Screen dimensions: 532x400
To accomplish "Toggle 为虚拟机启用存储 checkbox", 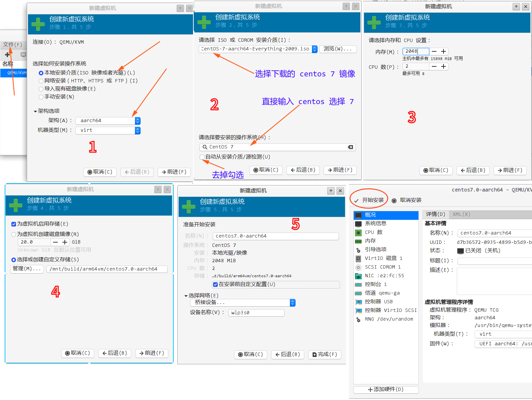I will pos(14,224).
